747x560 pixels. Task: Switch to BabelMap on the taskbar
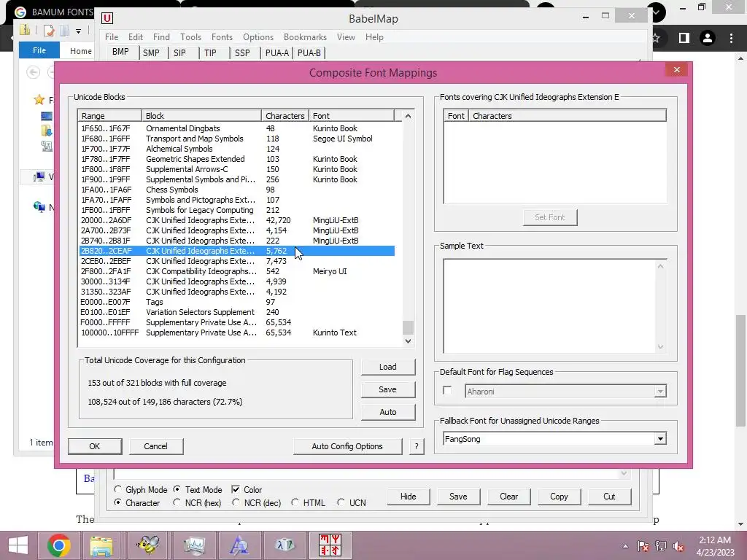point(330,545)
